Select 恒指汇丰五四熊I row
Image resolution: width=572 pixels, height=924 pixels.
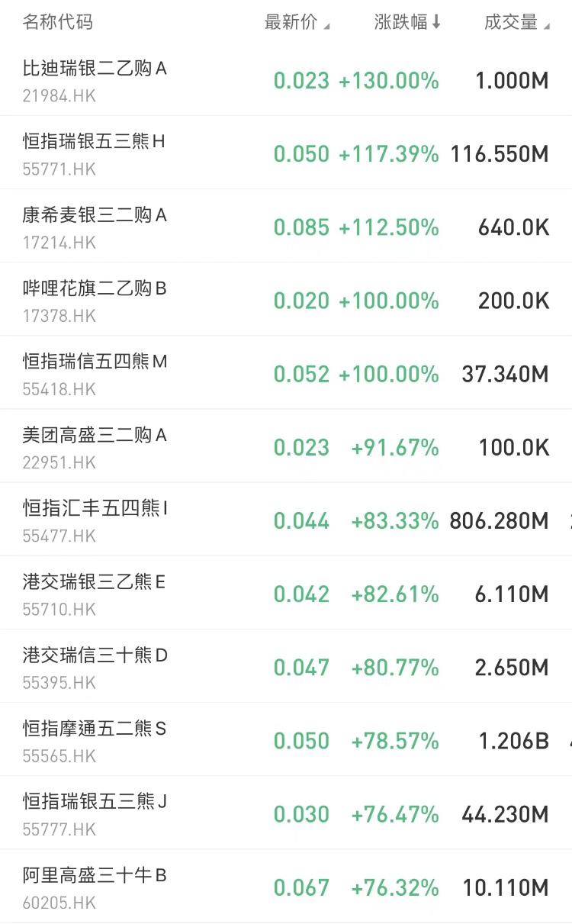click(95, 508)
